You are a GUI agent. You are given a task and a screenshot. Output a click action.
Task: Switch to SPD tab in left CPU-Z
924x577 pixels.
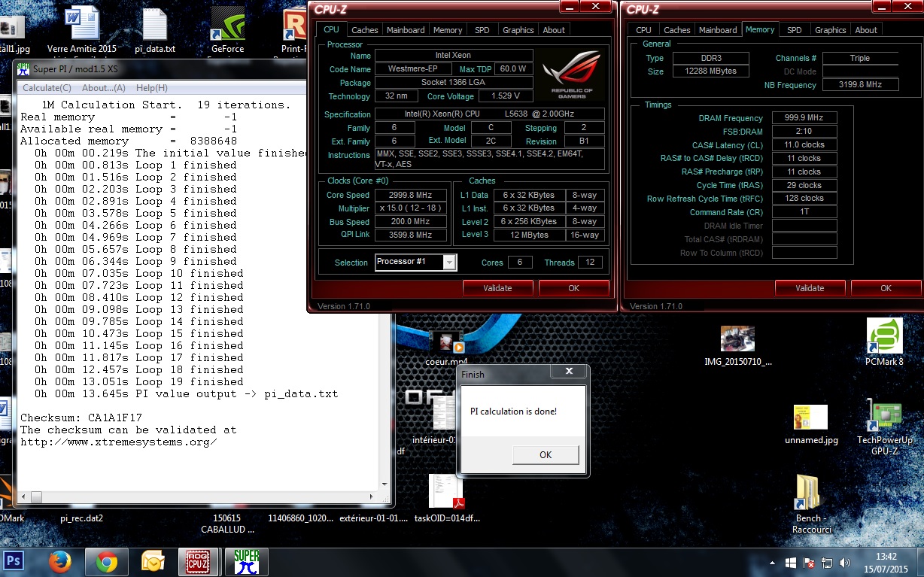point(482,30)
